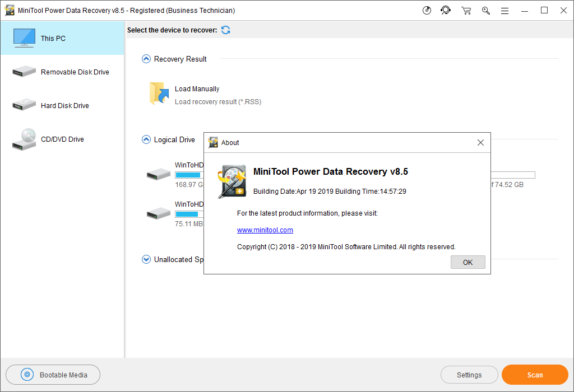Click usage bar of 168.97 GB drive

click(189, 175)
